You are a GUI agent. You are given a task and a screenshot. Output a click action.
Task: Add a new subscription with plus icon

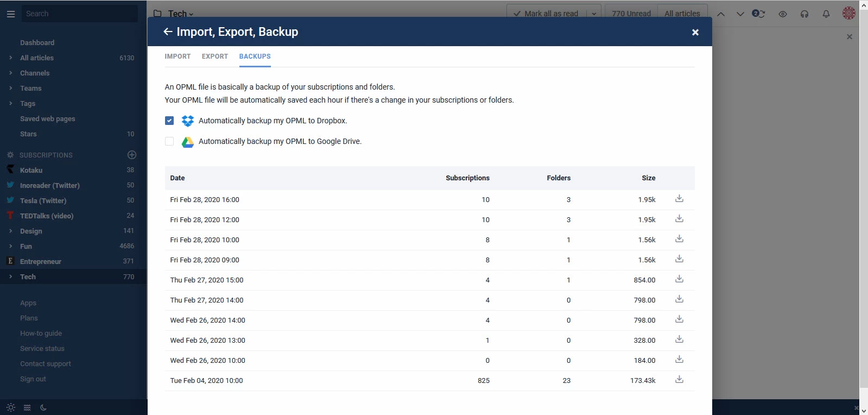(131, 155)
